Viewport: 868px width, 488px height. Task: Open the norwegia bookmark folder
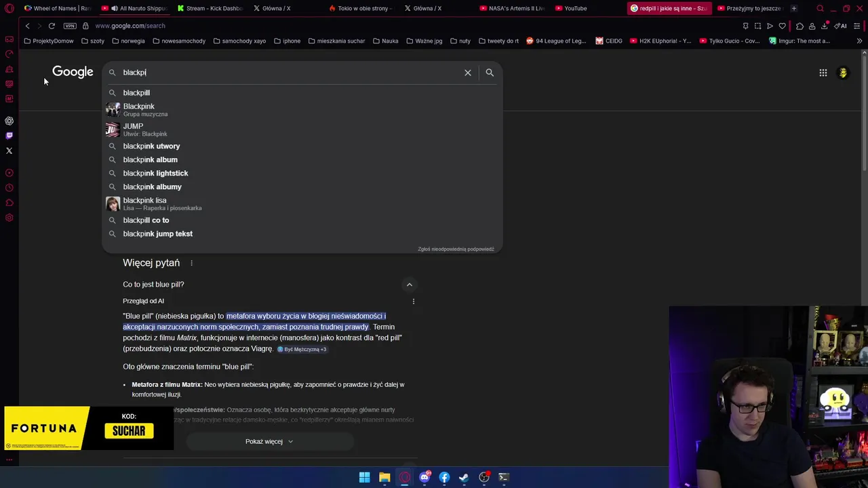pyautogui.click(x=127, y=41)
